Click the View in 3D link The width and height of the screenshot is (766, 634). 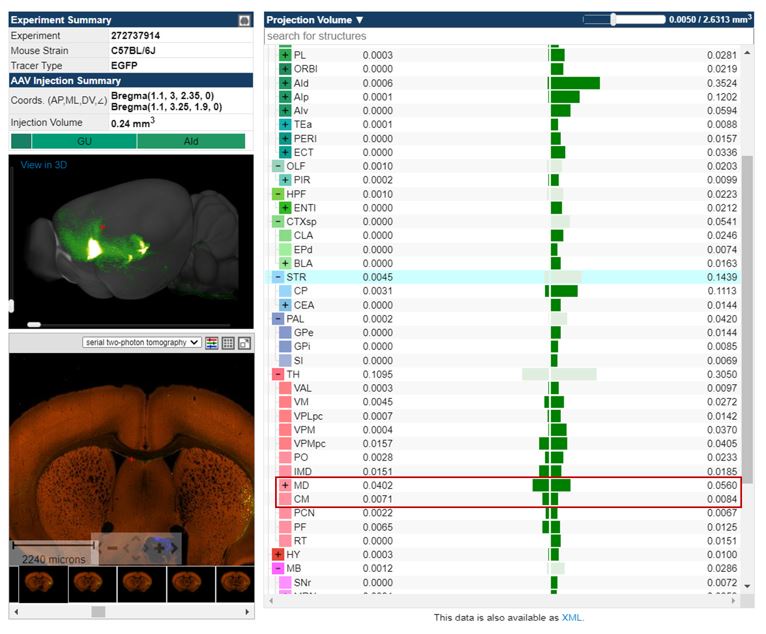[44, 165]
